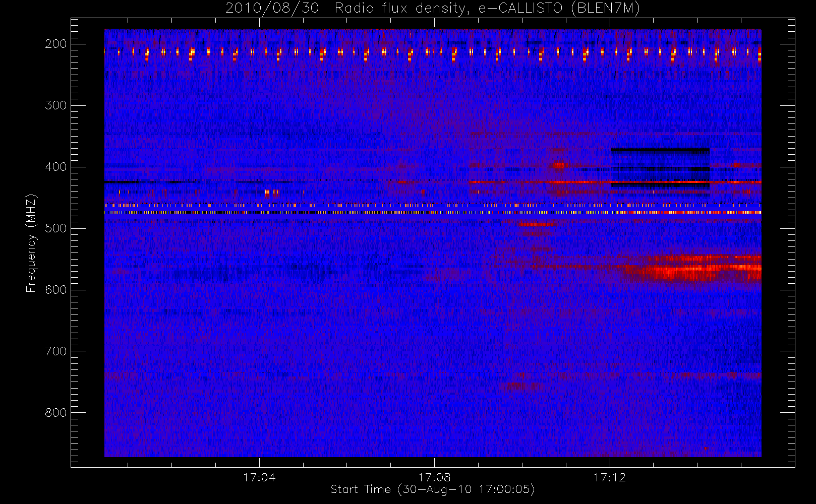Viewport: 816px width, 504px height.
Task: Click the '17:08' time tick label
Action: [x=434, y=477]
